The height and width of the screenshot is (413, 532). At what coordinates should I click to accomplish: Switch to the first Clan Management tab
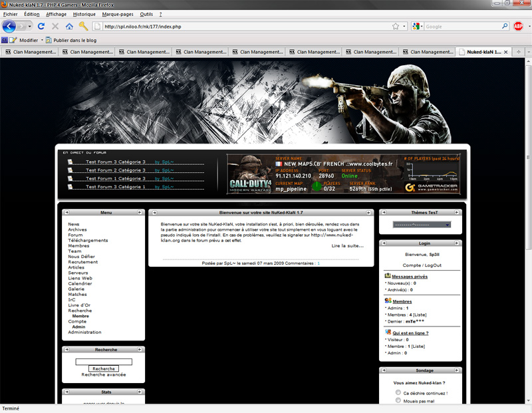click(x=29, y=52)
